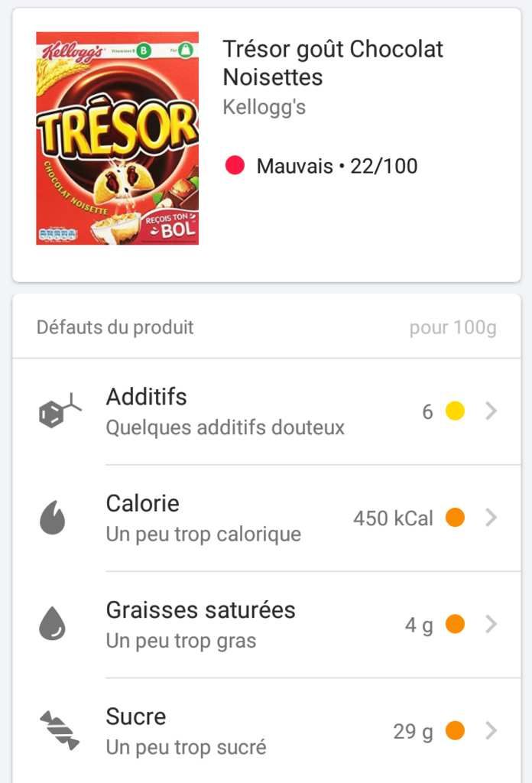Open Quelques additifs douteux details
532x783 pixels.
point(225,428)
